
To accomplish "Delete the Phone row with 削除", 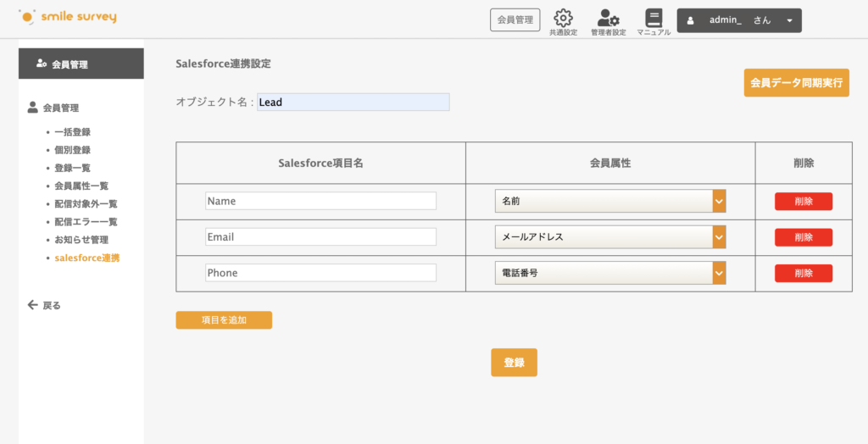I will click(x=803, y=273).
